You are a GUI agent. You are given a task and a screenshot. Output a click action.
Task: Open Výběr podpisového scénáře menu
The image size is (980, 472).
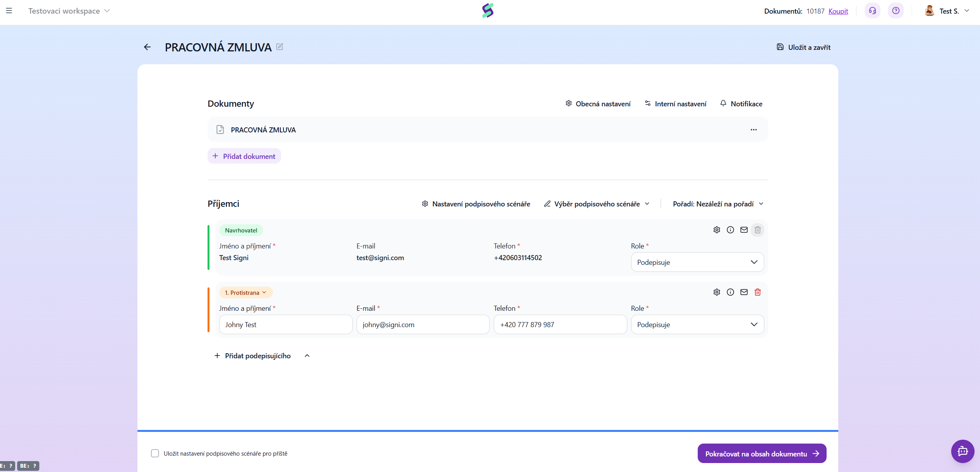point(596,204)
